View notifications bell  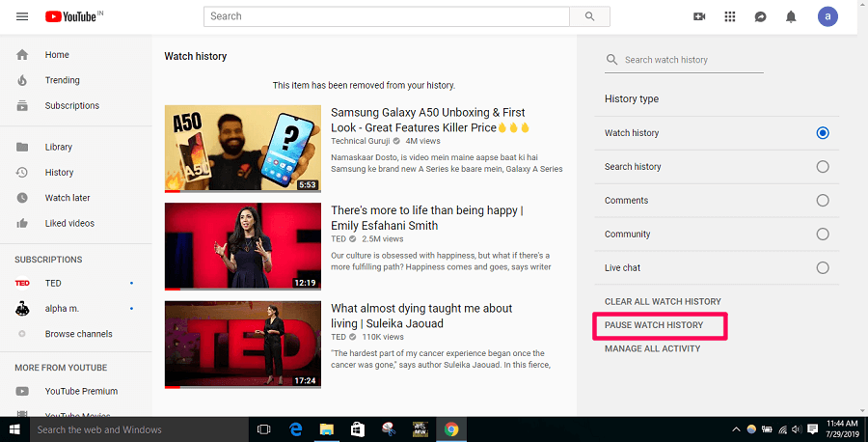pos(791,16)
